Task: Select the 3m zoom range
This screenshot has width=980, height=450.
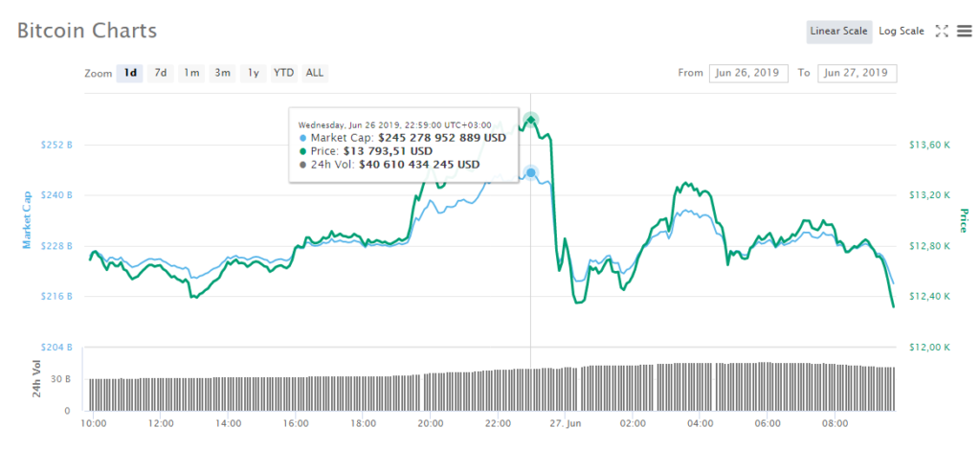Action: (x=222, y=73)
